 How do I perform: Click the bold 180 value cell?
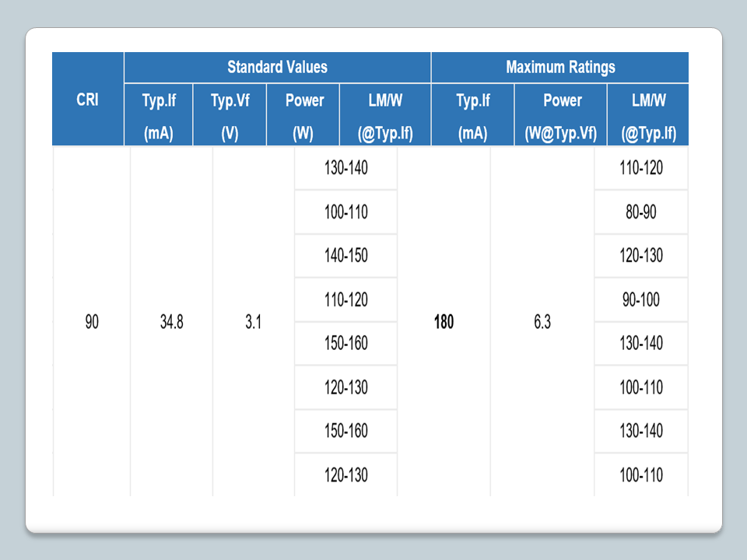(444, 322)
